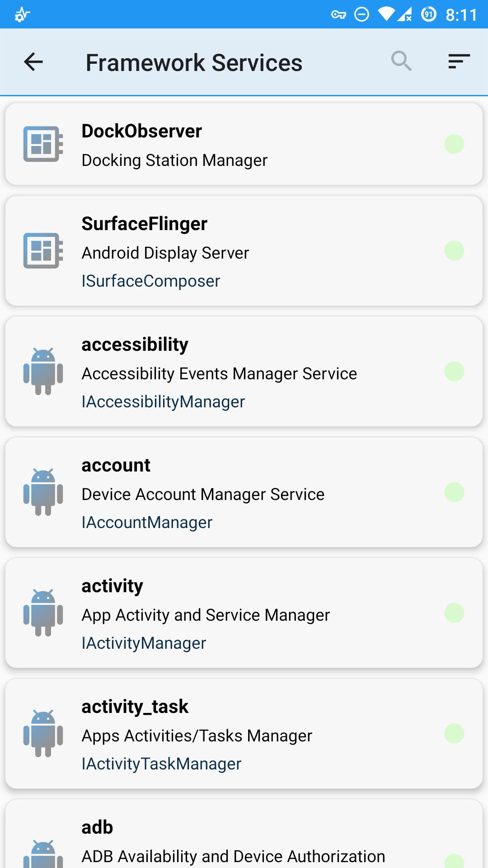Tap the account Android robot icon
The width and height of the screenshot is (488, 868).
(x=43, y=492)
